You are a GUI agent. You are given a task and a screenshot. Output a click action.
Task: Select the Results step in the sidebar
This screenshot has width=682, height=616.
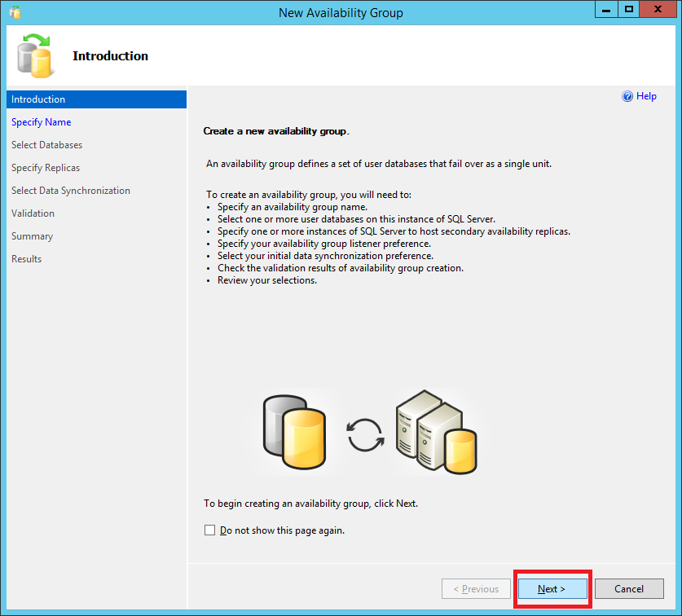[27, 259]
